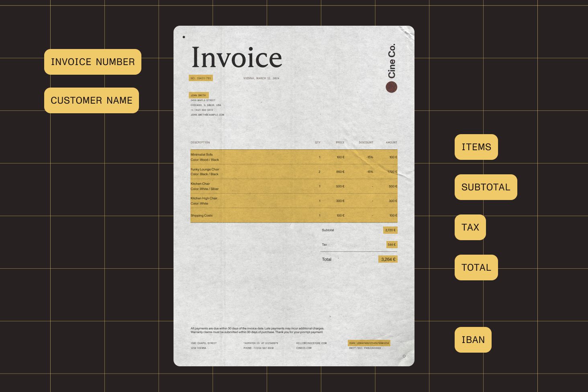Click the highlighted invoice number 19431-781
Image resolution: width=588 pixels, height=392 pixels.
tap(201, 78)
